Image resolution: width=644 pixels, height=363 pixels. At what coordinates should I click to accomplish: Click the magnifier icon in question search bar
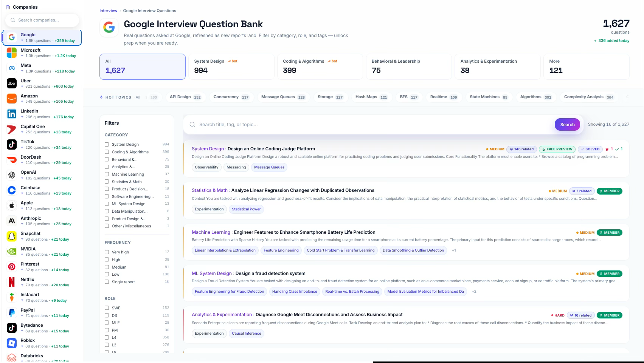click(192, 125)
